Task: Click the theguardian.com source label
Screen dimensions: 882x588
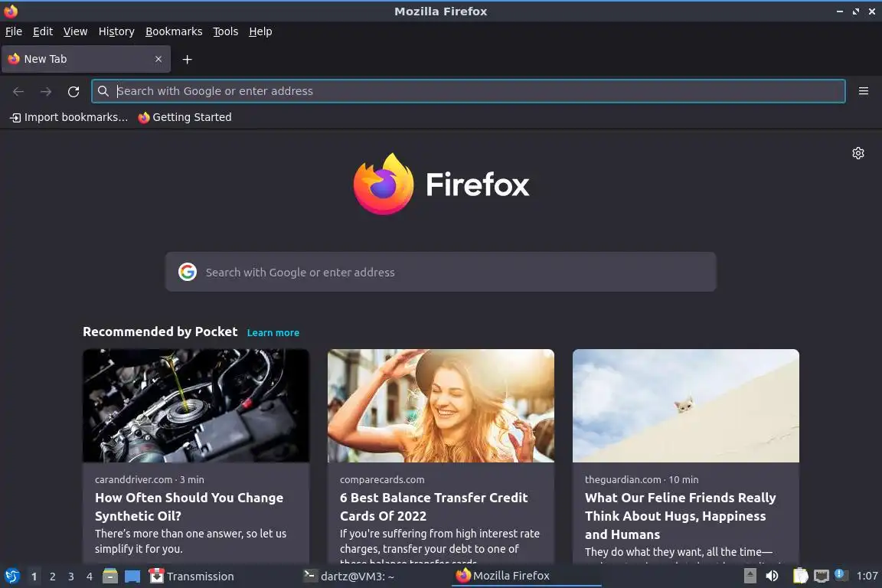Action: 622,480
